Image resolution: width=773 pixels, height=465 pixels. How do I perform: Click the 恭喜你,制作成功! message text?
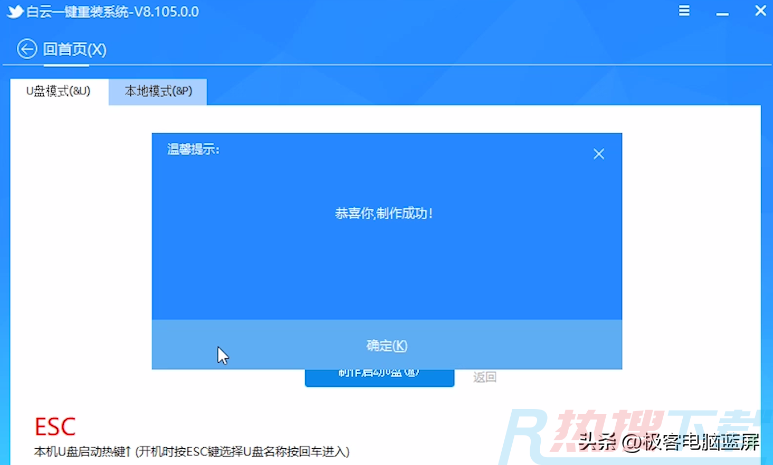385,214
